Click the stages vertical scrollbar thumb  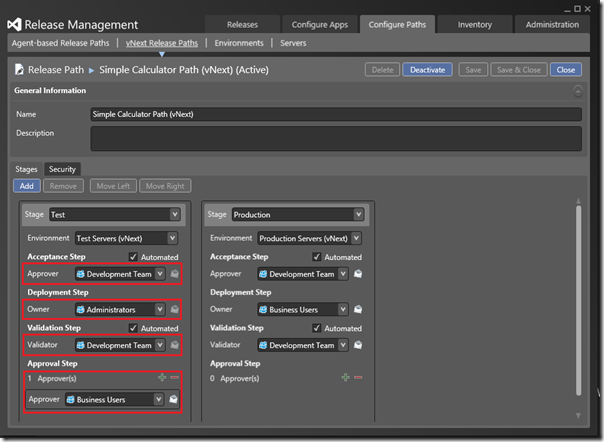tap(578, 301)
